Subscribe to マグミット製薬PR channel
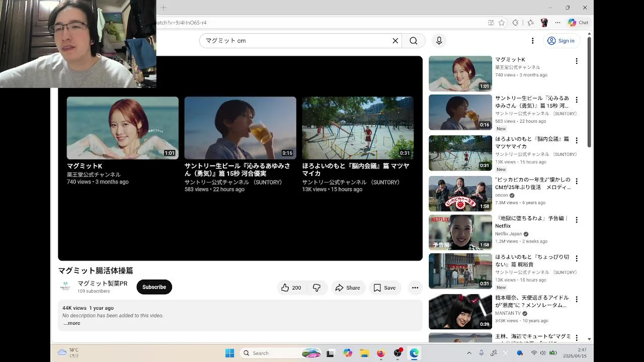The height and width of the screenshot is (362, 644). click(x=154, y=287)
